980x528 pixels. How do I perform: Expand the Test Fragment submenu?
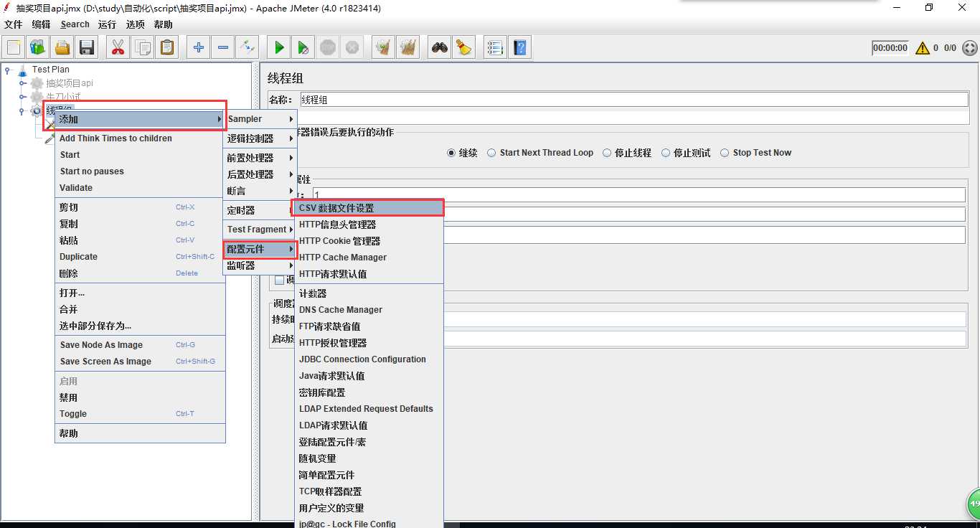point(260,230)
